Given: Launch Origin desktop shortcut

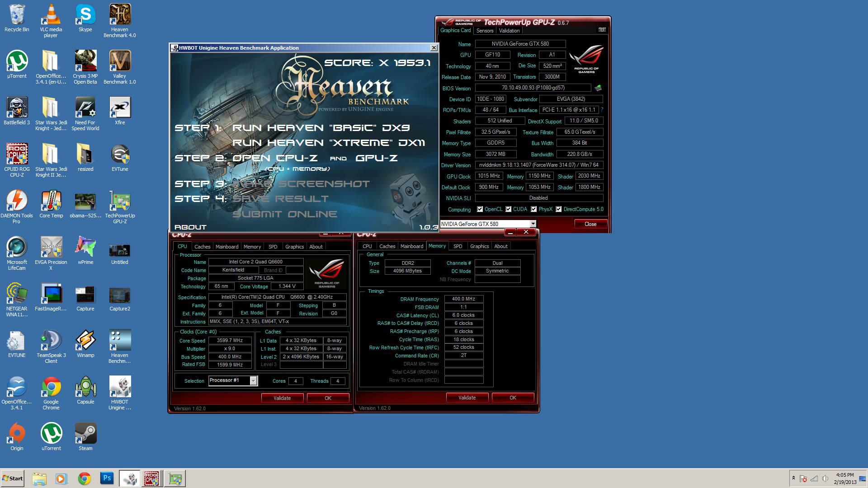Looking at the screenshot, I should [x=17, y=437].
